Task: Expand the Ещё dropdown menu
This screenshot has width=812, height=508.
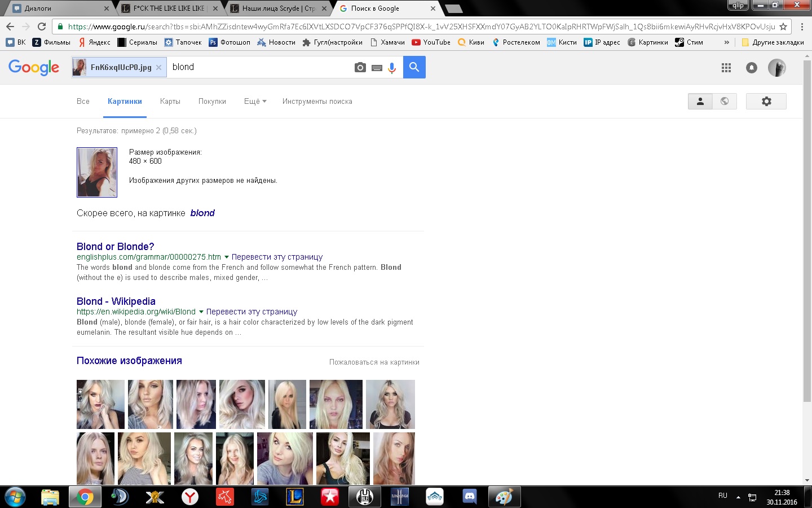Action: (255, 102)
